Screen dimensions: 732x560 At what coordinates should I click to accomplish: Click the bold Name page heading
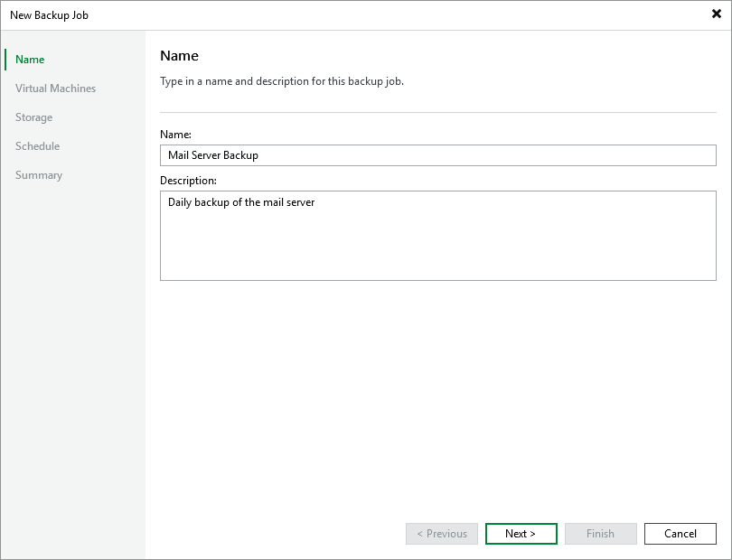(179, 56)
